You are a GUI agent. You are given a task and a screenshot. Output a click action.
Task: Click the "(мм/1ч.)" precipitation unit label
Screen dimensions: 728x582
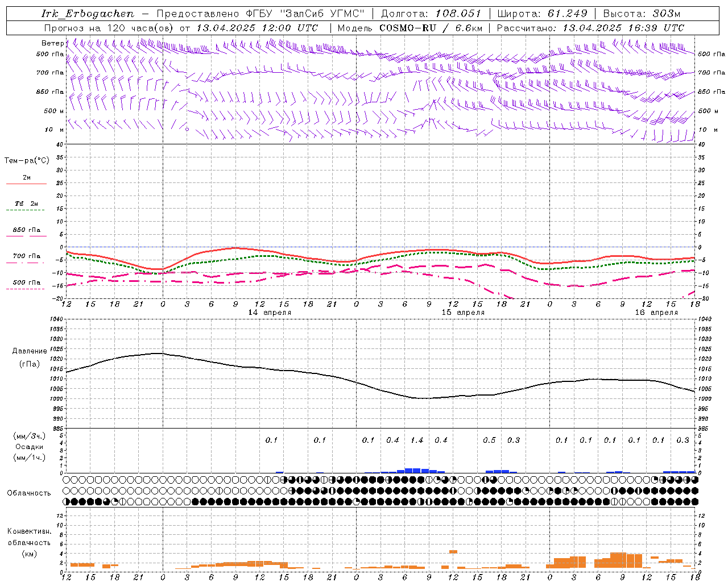[30, 458]
